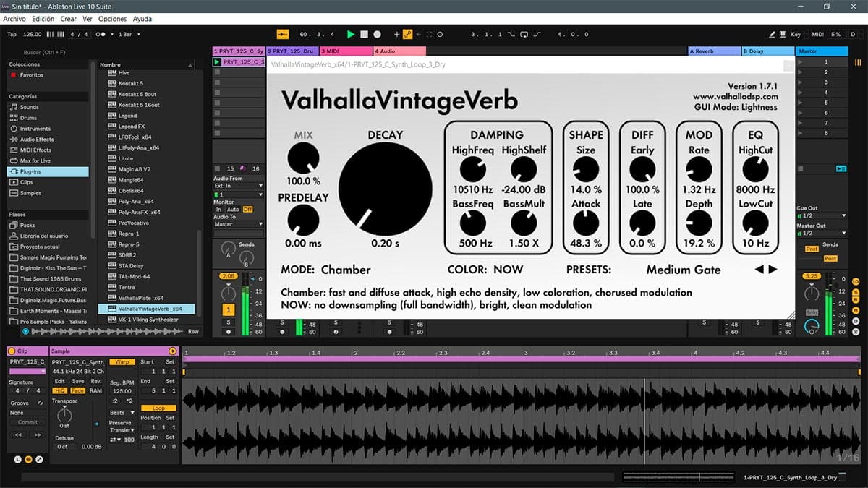The height and width of the screenshot is (488, 868).
Task: Click the Edit sample button
Action: pyautogui.click(x=59, y=381)
